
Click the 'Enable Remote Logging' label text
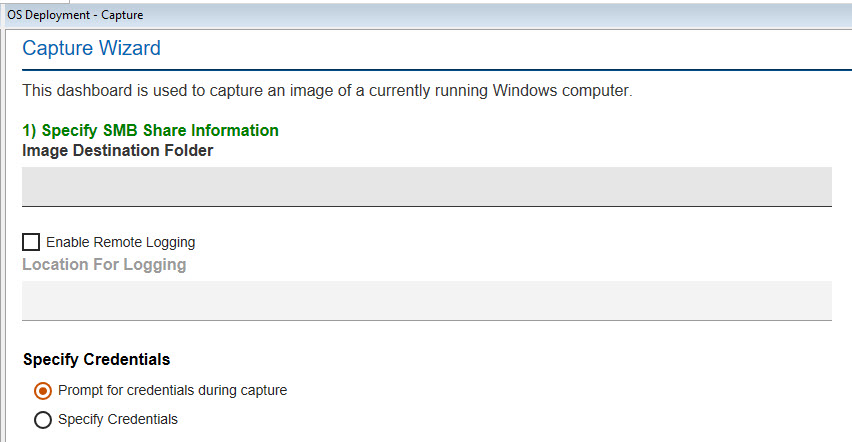pos(120,242)
